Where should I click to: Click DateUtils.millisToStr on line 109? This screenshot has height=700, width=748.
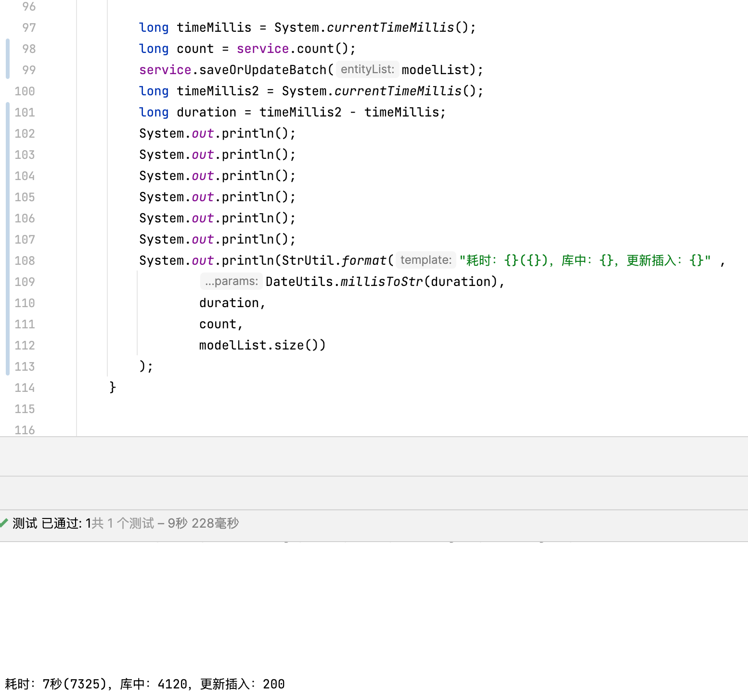pos(344,281)
